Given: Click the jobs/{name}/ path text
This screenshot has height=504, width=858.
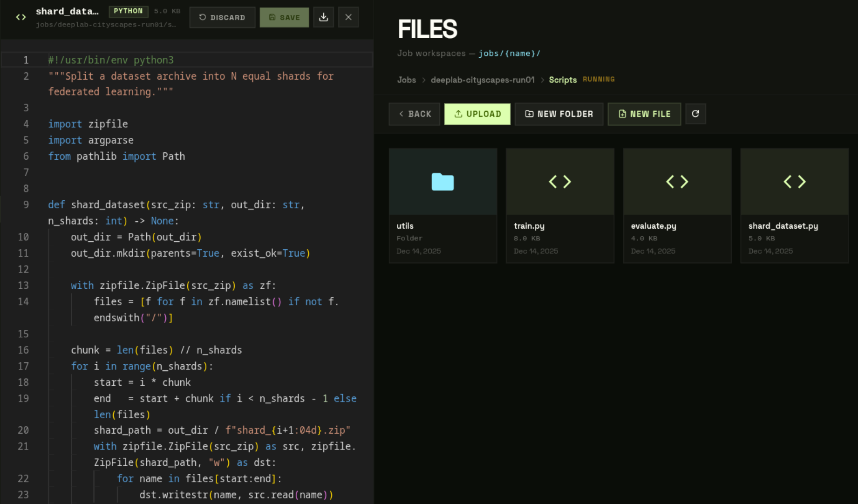Looking at the screenshot, I should [x=509, y=54].
